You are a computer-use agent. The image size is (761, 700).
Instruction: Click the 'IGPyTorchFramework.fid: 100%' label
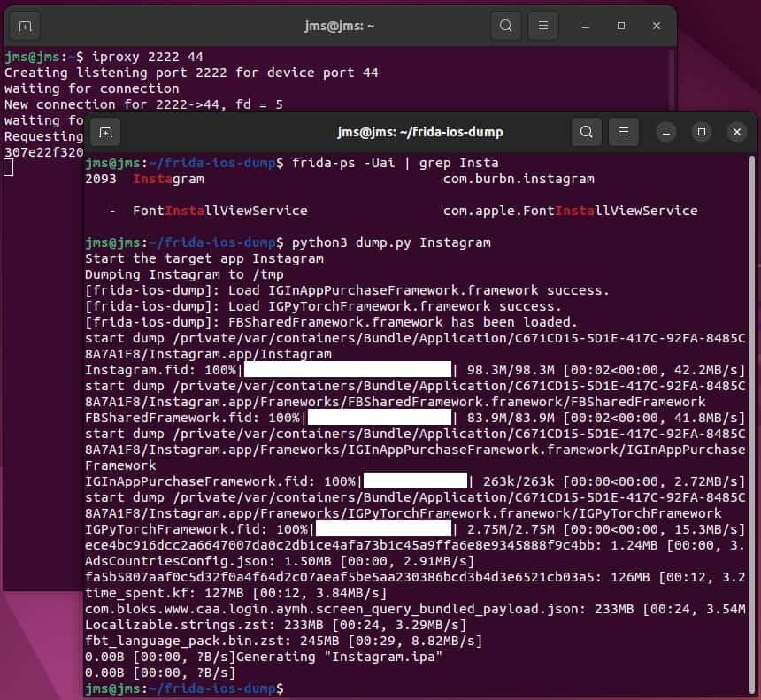196,529
